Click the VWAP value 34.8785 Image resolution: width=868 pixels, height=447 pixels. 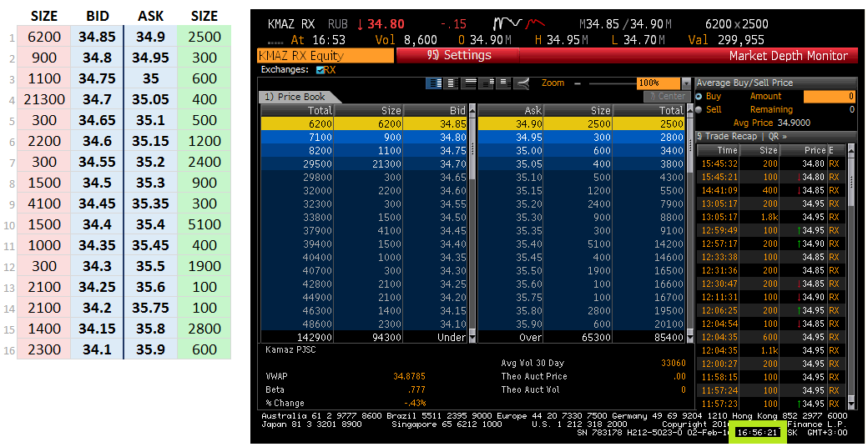pos(409,376)
